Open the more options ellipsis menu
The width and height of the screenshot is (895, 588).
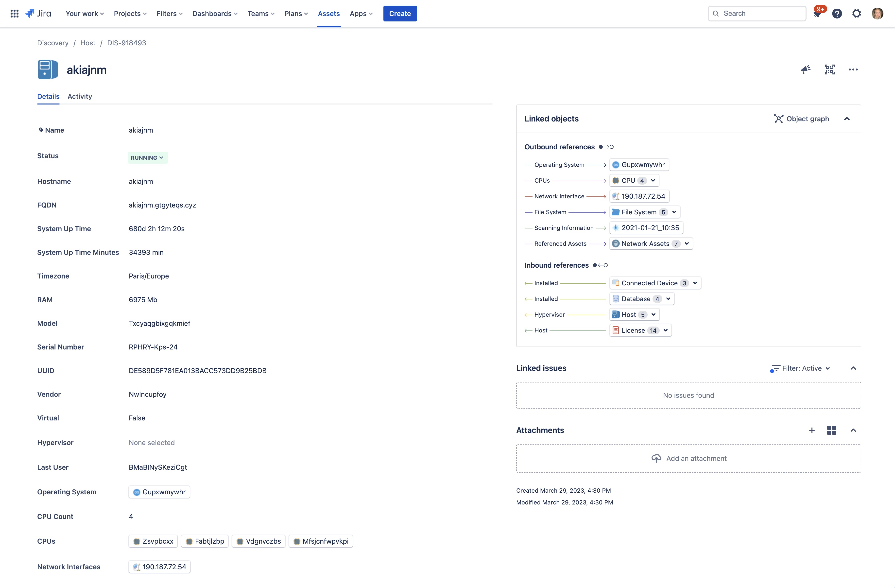click(853, 69)
